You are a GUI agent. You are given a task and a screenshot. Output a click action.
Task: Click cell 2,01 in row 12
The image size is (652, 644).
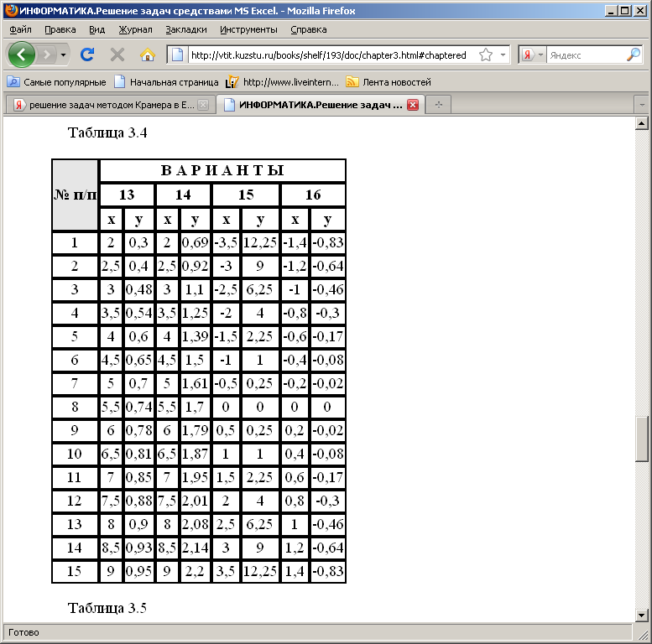195,501
